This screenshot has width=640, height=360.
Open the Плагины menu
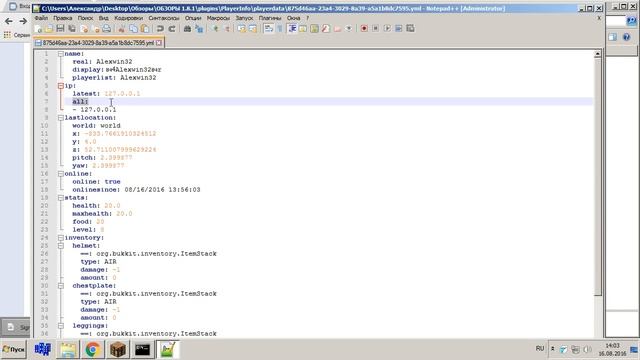tap(270, 18)
